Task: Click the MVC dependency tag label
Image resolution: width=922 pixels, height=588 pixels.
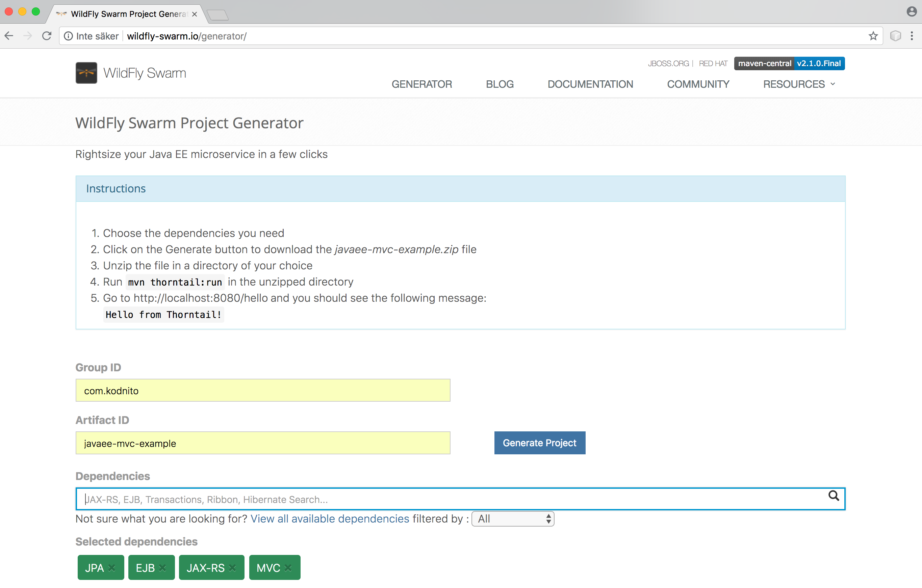Action: [x=268, y=568]
